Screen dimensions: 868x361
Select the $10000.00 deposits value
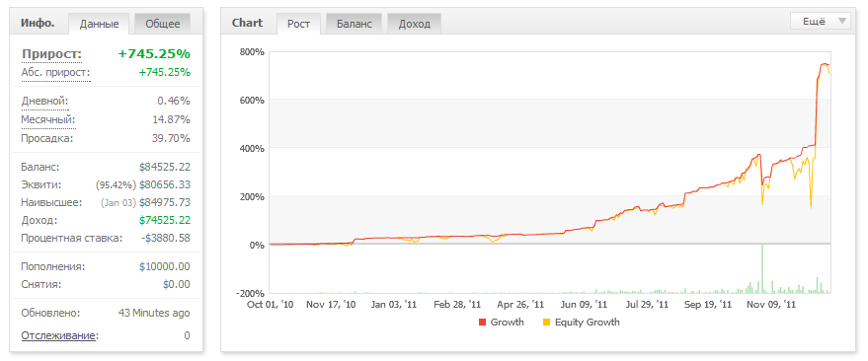(164, 267)
